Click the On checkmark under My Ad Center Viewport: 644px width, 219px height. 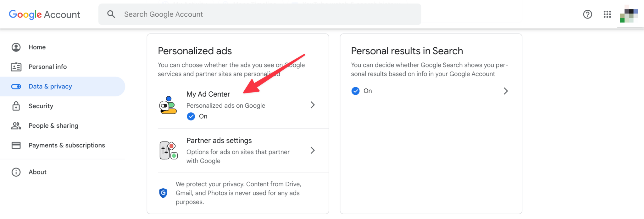click(191, 116)
